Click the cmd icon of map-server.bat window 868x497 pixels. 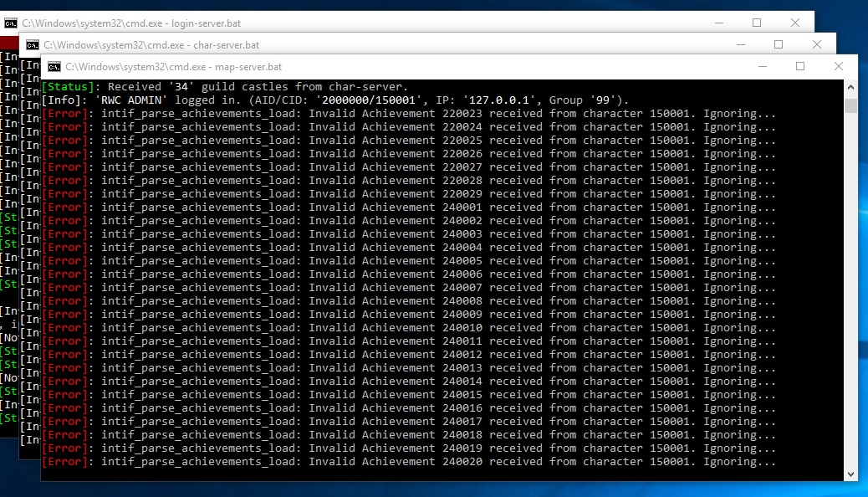pos(54,67)
